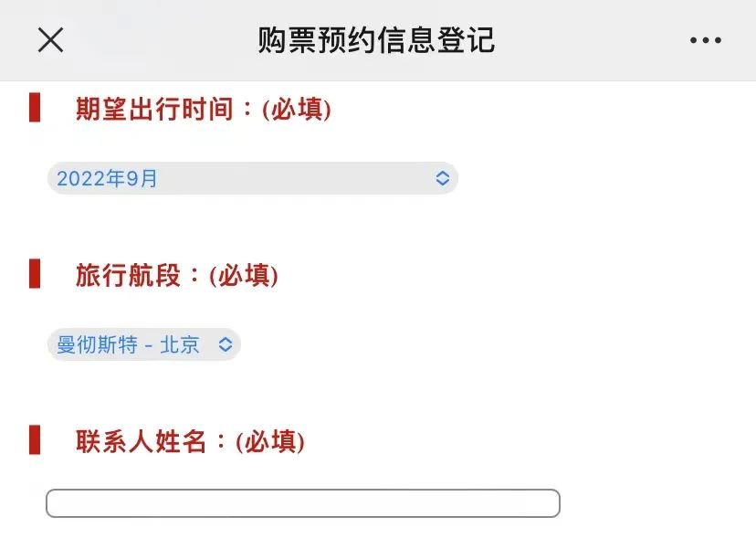Click (必填) next to 期望出行时间

click(x=297, y=110)
